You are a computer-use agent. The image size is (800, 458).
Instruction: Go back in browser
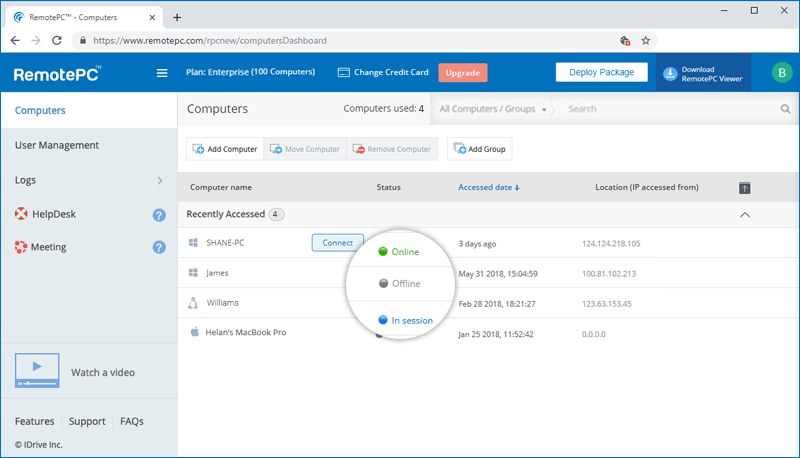15,40
